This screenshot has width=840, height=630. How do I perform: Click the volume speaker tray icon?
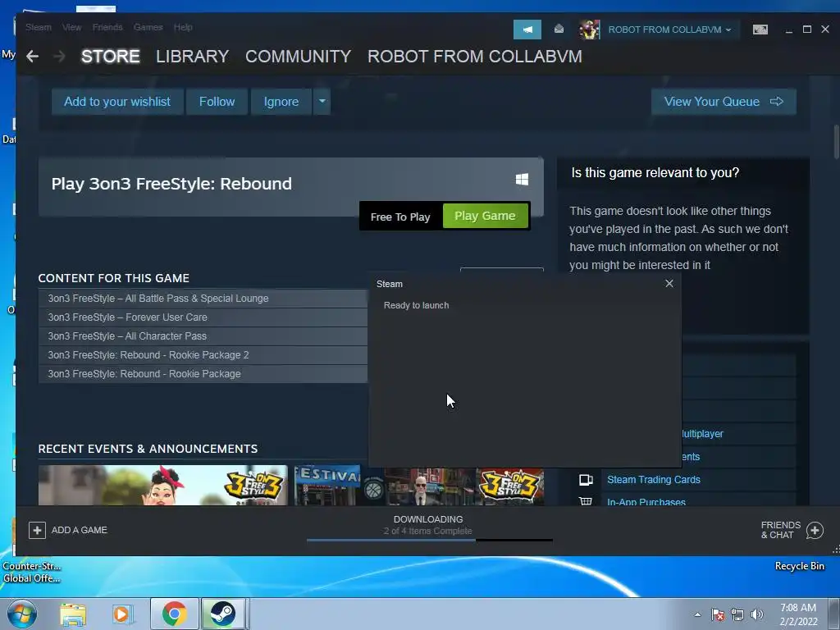757,614
